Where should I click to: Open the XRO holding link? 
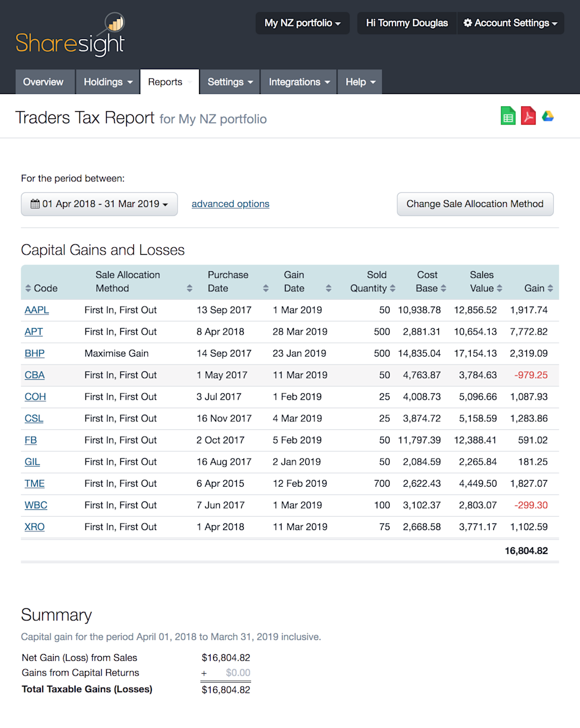(x=35, y=526)
